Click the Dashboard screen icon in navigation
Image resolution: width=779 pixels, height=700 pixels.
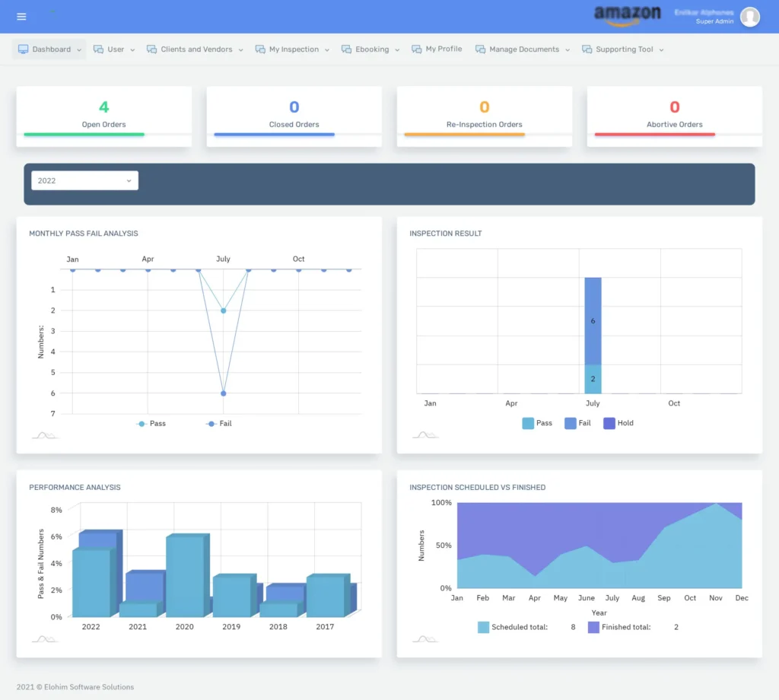click(x=24, y=49)
